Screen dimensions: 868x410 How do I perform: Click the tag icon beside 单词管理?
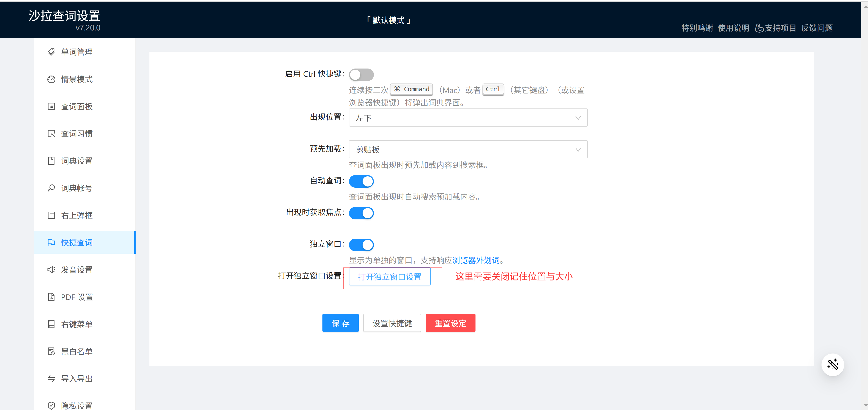[51, 52]
